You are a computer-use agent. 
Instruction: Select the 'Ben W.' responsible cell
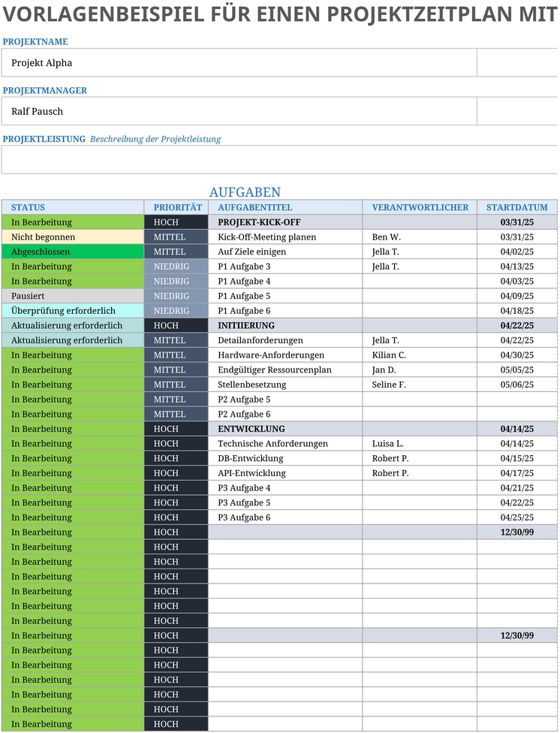pos(420,237)
